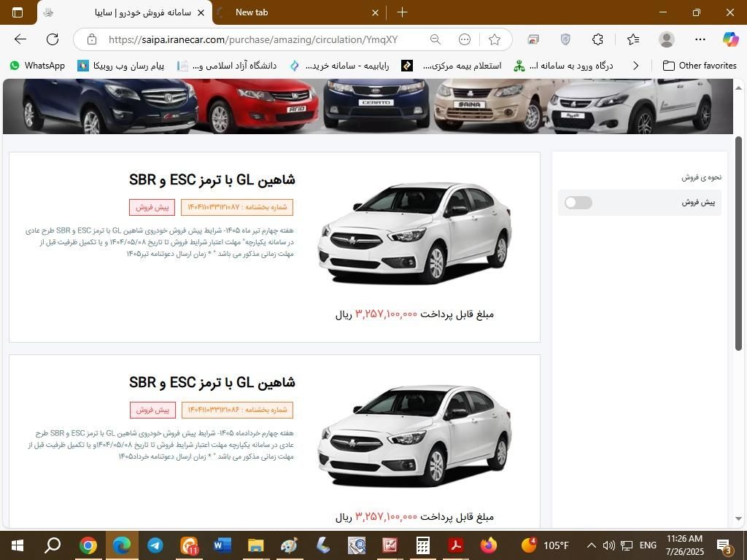Click circular number ending 086 badge
Viewport: 747px width, 560px height.
click(x=237, y=410)
